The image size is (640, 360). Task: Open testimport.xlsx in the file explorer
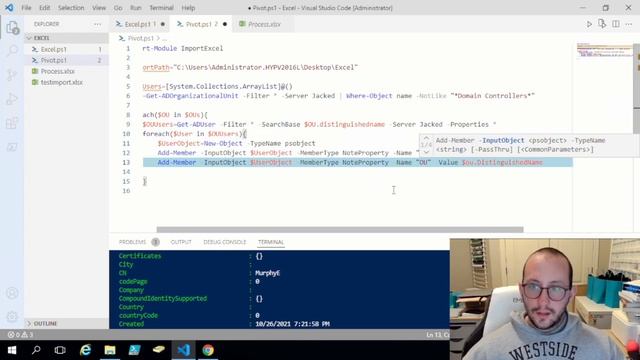[61, 82]
